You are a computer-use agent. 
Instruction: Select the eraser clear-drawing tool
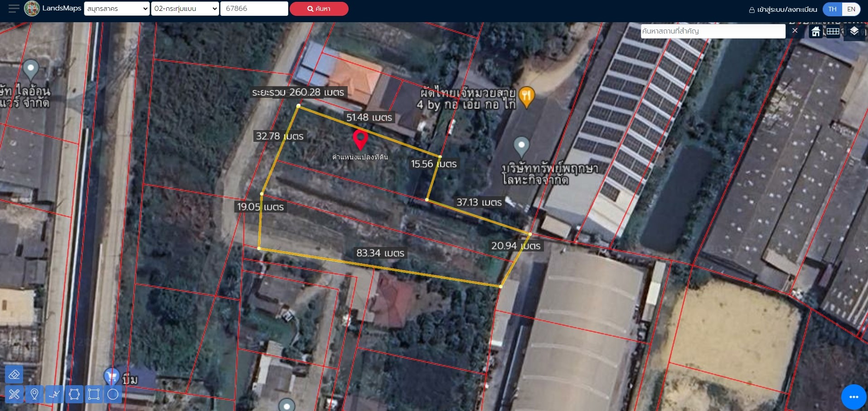point(14,375)
